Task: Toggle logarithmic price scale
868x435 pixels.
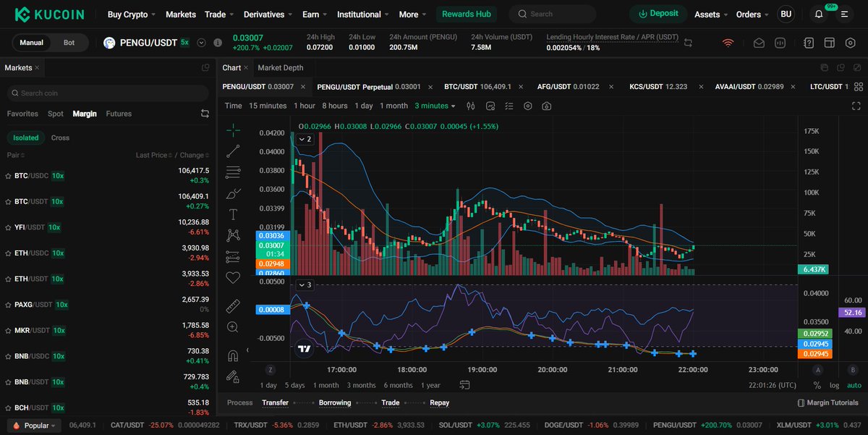Action: [x=834, y=386]
